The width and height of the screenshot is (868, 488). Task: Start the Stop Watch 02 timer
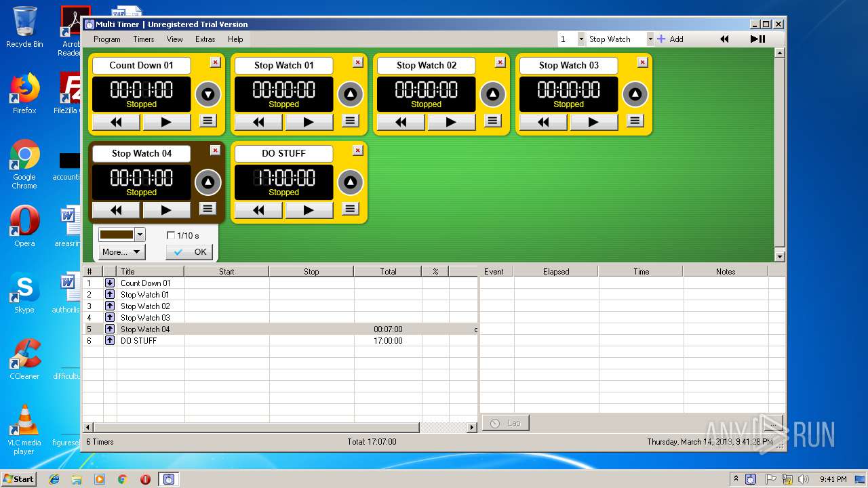click(x=451, y=122)
